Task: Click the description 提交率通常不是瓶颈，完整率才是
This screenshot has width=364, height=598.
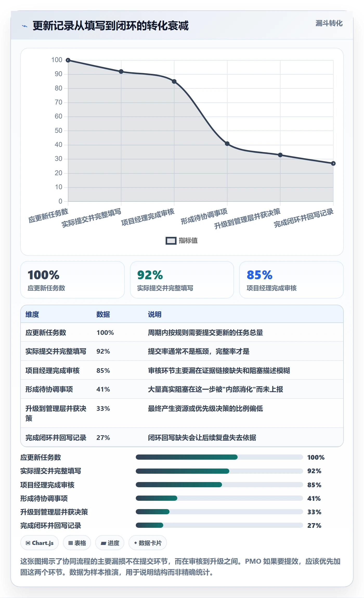Action: (199, 351)
